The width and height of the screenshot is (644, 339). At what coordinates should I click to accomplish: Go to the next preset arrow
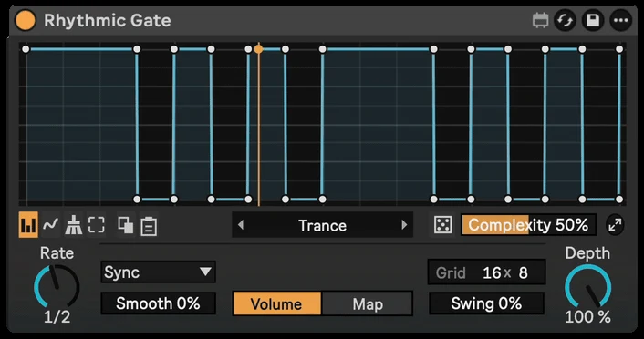404,225
